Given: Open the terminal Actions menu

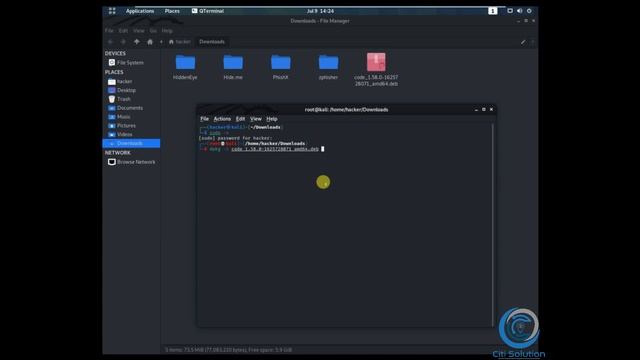Looking at the screenshot, I should (222, 119).
